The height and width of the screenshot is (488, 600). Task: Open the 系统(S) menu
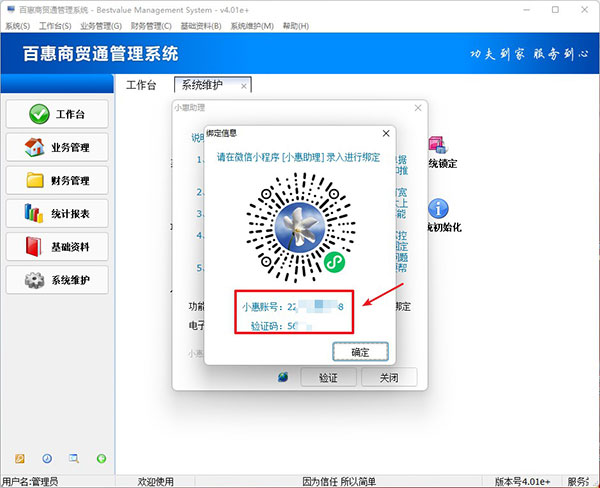18,26
